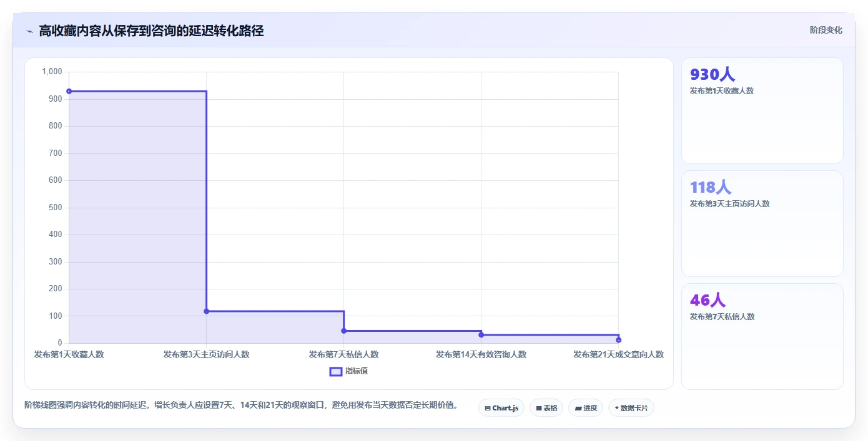
Task: Select the 表格 tag chip
Action: (x=546, y=408)
